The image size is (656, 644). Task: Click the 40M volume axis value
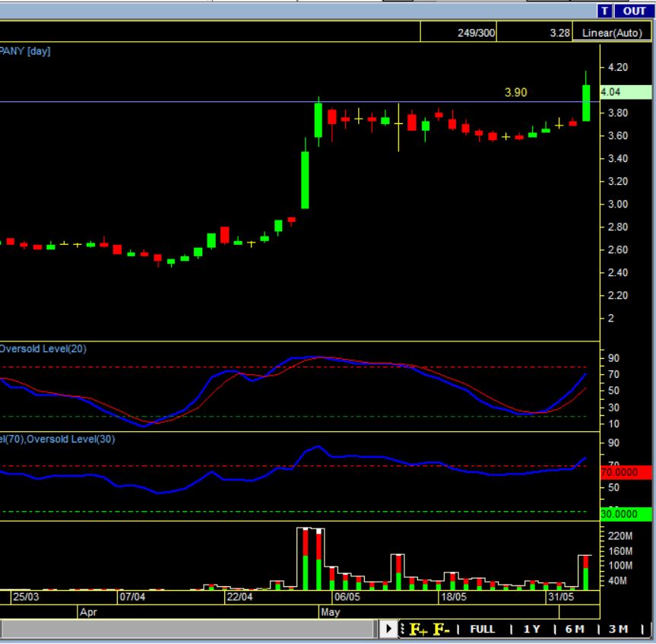tap(617, 581)
